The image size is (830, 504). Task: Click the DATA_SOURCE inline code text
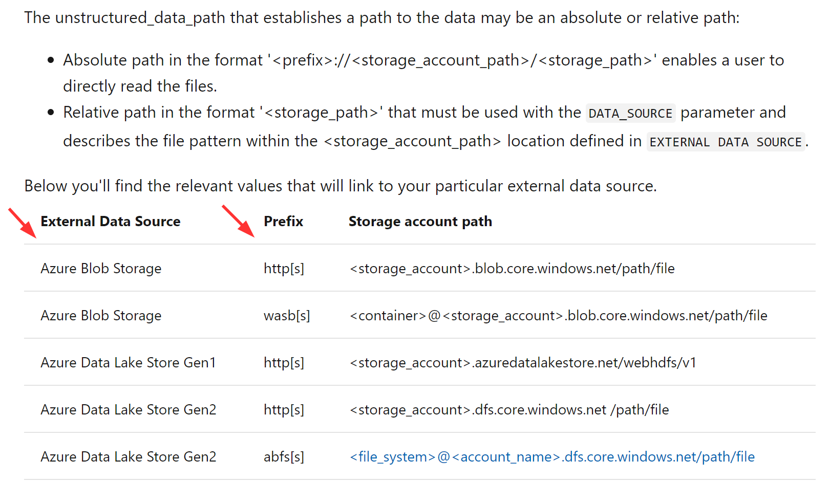pos(630,113)
